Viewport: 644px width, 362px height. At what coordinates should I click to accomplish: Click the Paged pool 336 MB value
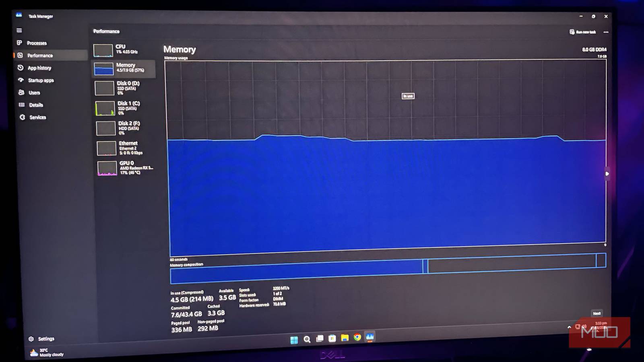tap(182, 329)
